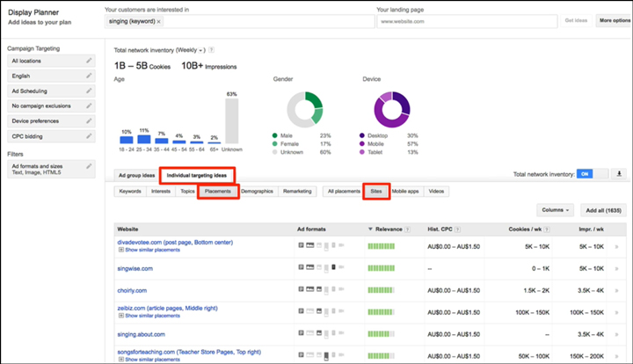Open the Columns dropdown
The height and width of the screenshot is (364, 633).
tap(554, 210)
